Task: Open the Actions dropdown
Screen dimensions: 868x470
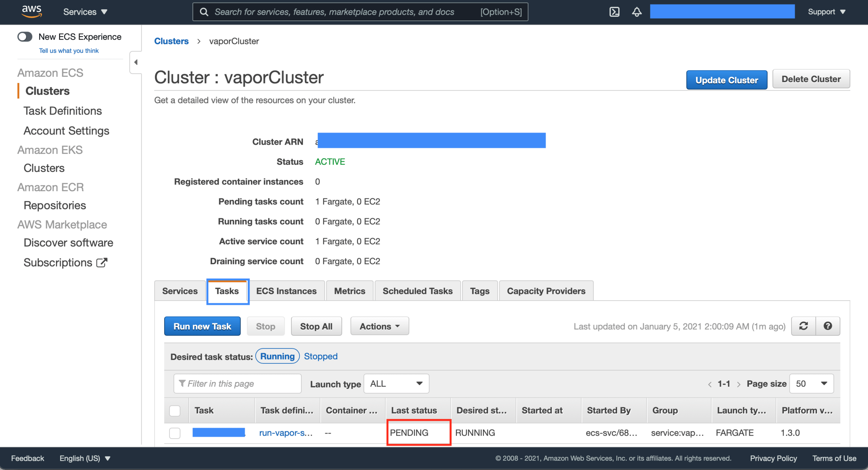Action: [x=379, y=326]
